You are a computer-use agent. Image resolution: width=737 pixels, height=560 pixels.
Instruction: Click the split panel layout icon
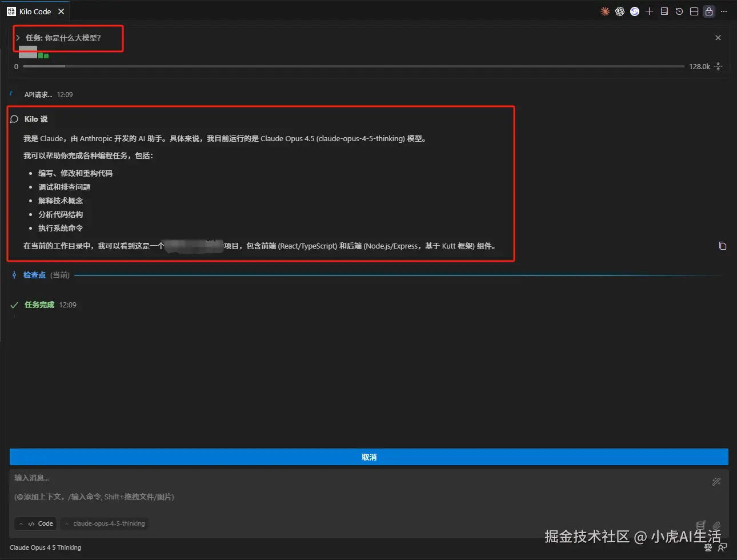(x=694, y=11)
